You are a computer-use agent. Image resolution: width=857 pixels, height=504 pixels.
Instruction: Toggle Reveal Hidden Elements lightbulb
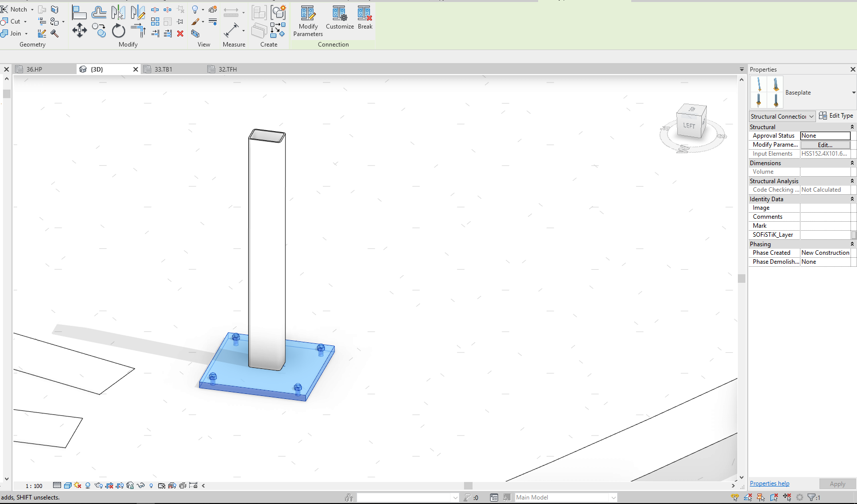pos(151,485)
